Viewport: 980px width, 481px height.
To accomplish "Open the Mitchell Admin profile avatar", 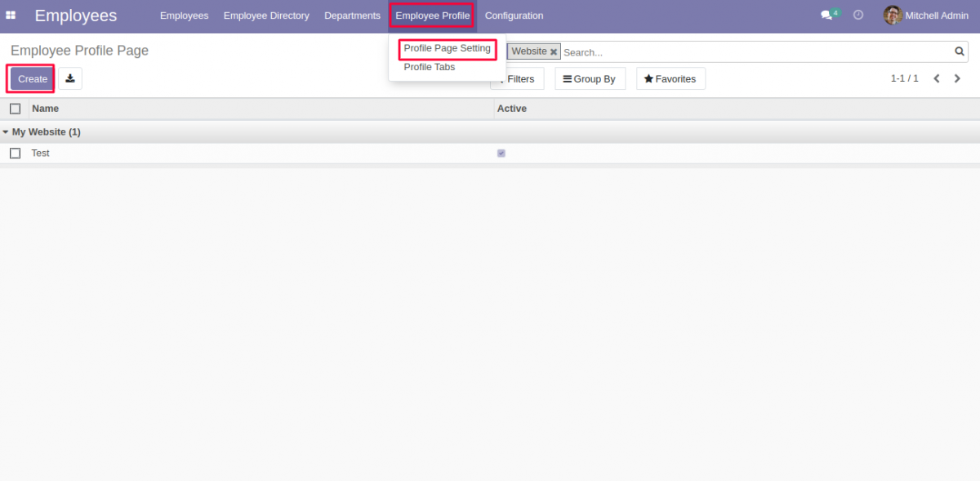I will pyautogui.click(x=892, y=15).
